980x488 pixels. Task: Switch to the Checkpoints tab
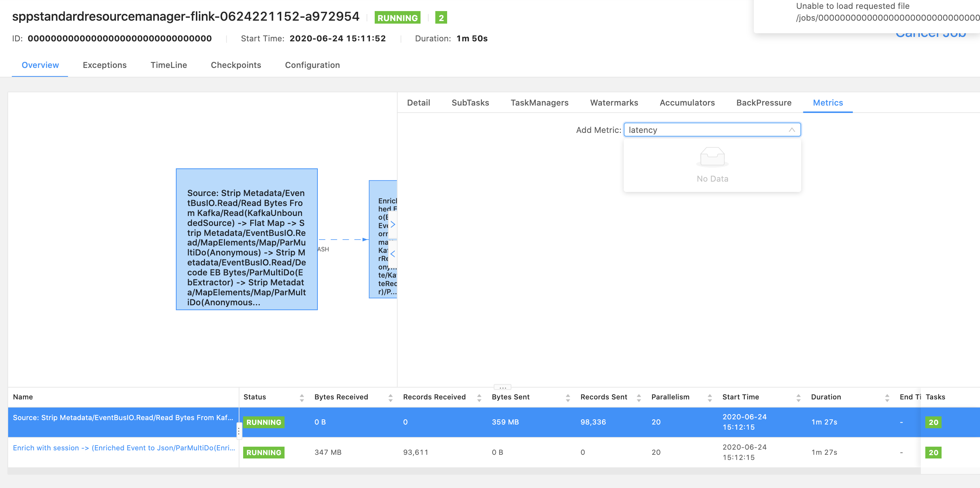236,65
